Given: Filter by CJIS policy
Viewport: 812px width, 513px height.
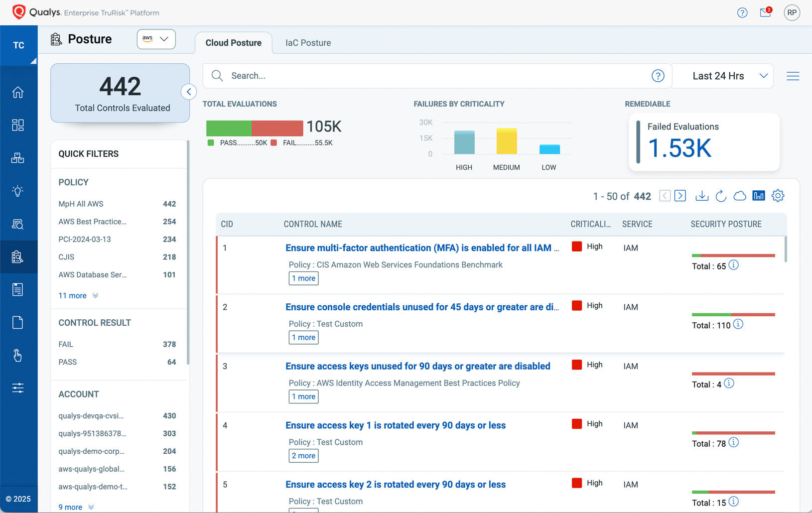Looking at the screenshot, I should point(117,257).
